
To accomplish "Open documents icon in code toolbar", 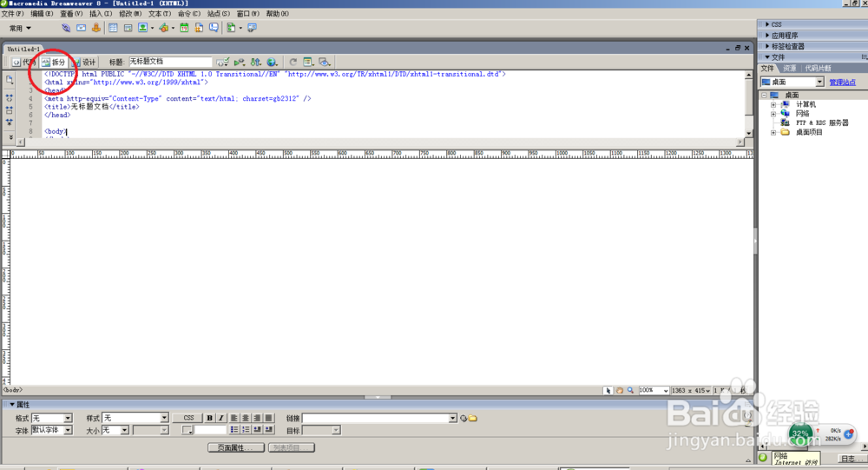I will 10,80.
